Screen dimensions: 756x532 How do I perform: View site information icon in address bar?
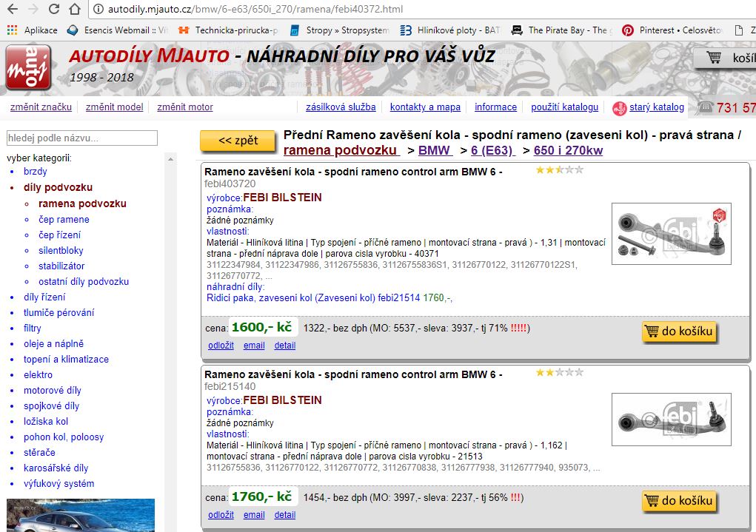(x=98, y=9)
